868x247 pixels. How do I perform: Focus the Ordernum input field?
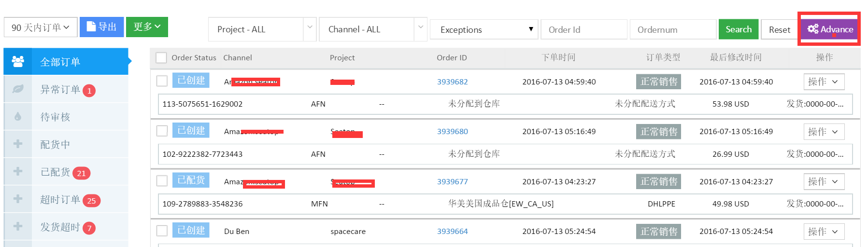[673, 29]
